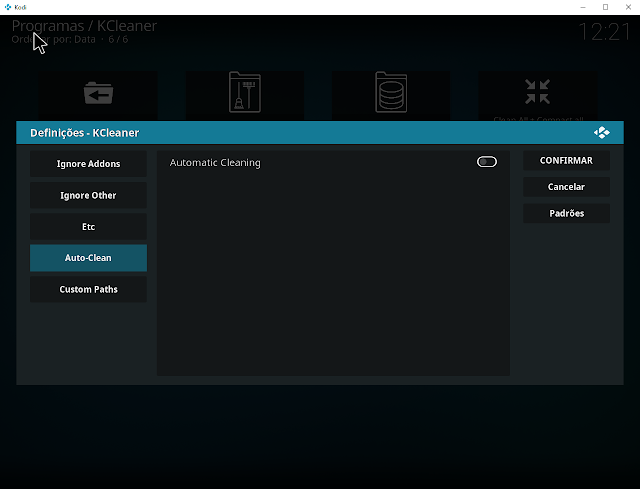Screen dimensions: 640x489
Task: Click the Definições - KCleaner title
Action: coord(84,133)
